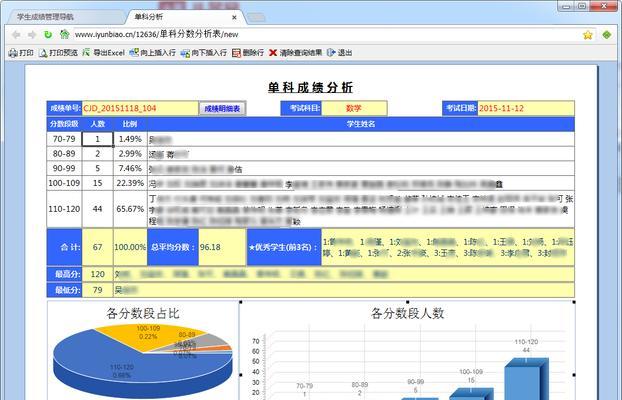Open the green diamond extension icon
This screenshot has width=622, height=400.
click(607, 35)
